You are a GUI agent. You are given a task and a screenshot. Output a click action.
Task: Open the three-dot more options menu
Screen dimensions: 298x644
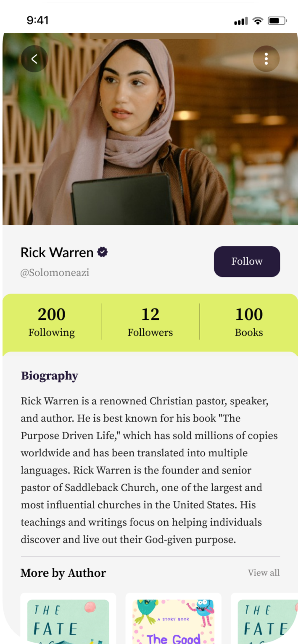coord(266,59)
